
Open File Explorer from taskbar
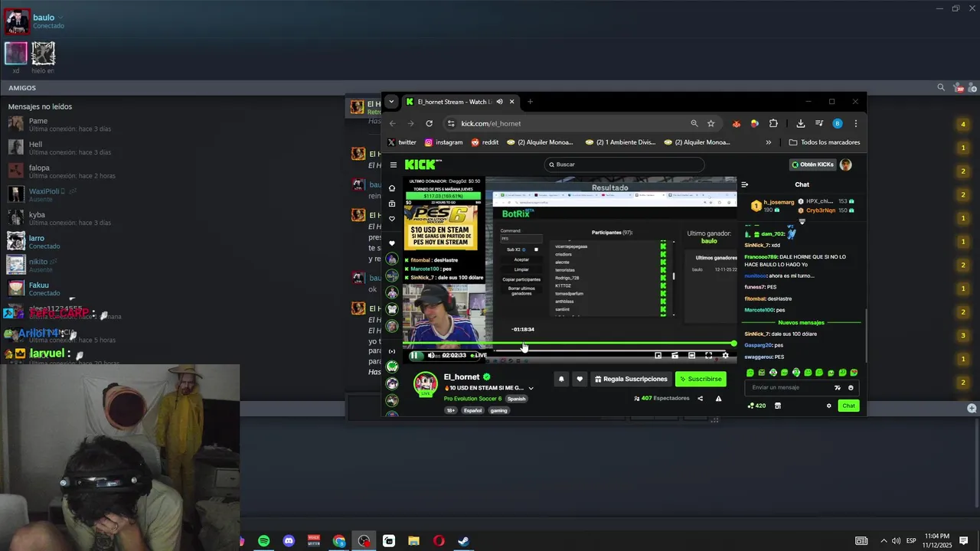[x=413, y=541]
